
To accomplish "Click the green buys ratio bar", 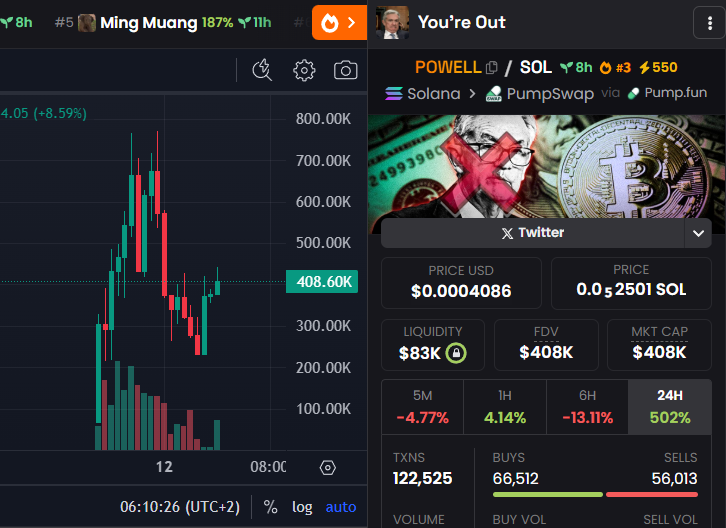I will pyautogui.click(x=548, y=495).
